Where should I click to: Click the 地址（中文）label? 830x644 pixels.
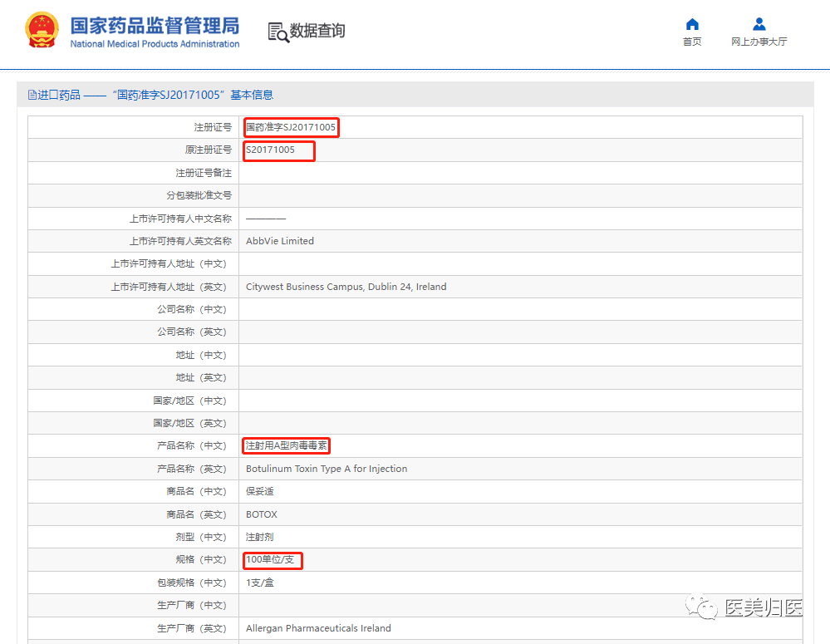200,355
